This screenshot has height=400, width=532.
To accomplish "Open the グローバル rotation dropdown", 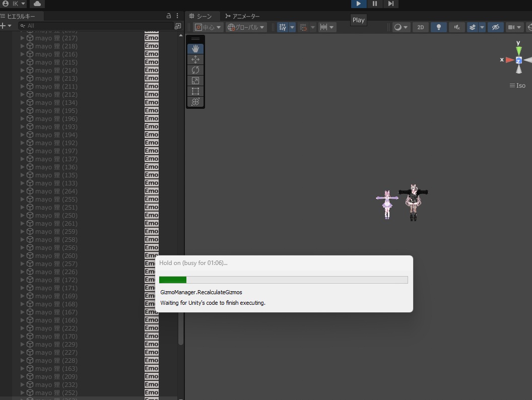I will 246,27.
